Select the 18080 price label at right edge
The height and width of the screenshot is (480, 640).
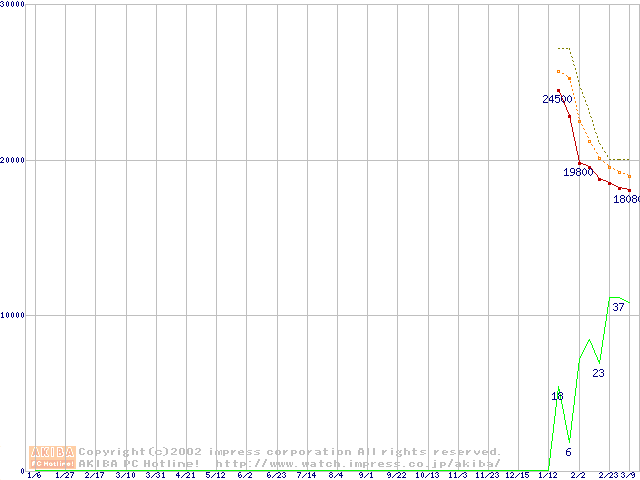click(x=626, y=199)
